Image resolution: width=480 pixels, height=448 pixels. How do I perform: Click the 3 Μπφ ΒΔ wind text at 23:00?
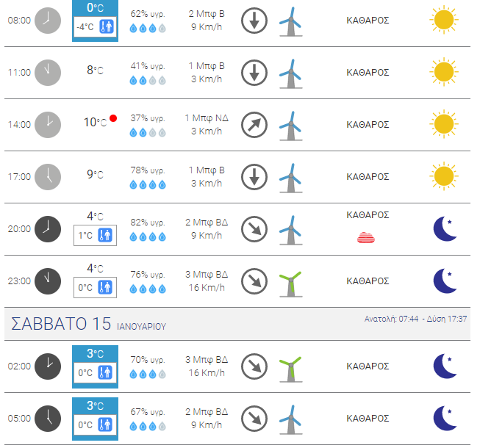point(207,274)
